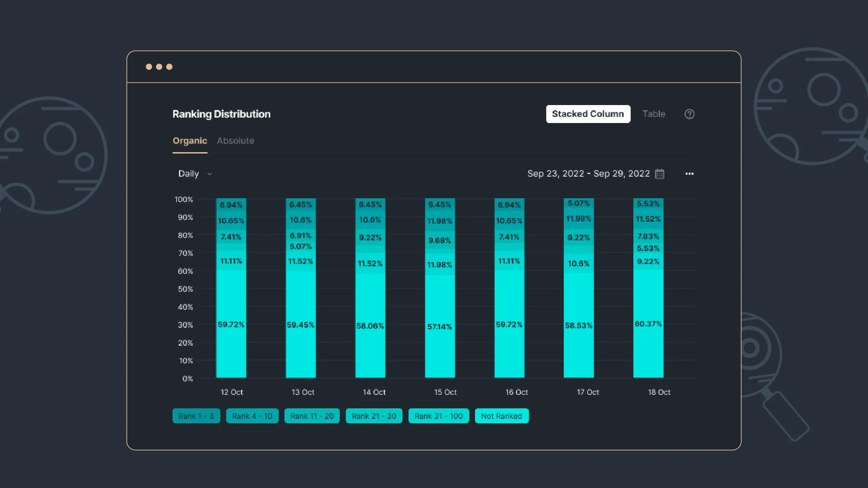
Task: Toggle the Rank 1 - 3 legend
Action: 196,416
